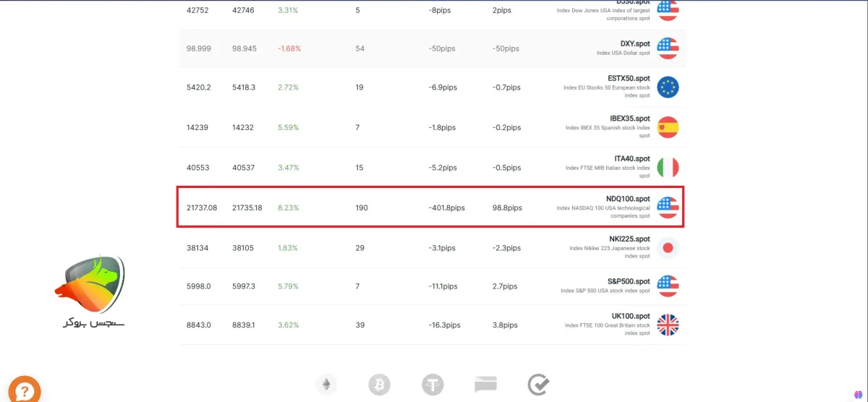This screenshot has width=868, height=402.
Task: Select the 'Index S&P 500 USA' description text
Action: [605, 291]
